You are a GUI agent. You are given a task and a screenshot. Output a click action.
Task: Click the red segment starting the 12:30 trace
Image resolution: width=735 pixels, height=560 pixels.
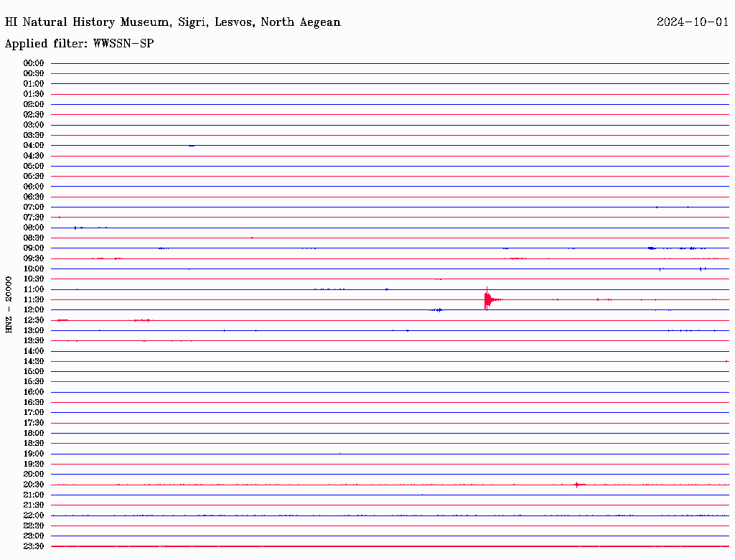pyautogui.click(x=62, y=320)
